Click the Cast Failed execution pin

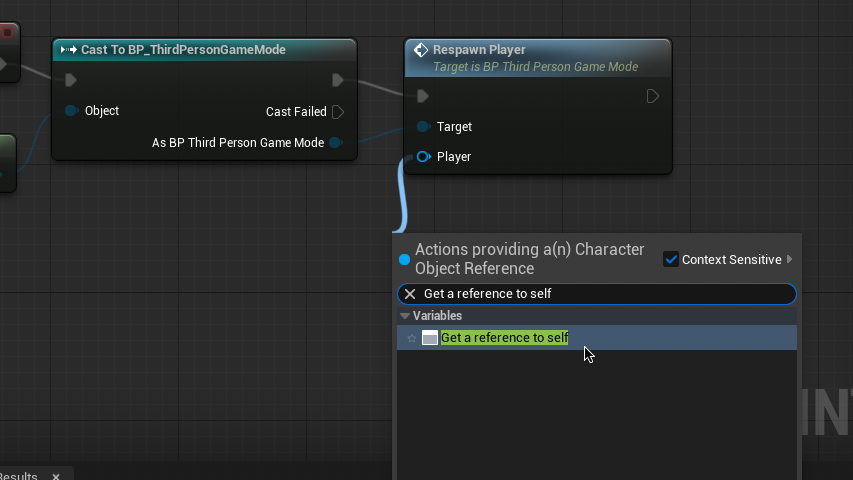tap(338, 112)
